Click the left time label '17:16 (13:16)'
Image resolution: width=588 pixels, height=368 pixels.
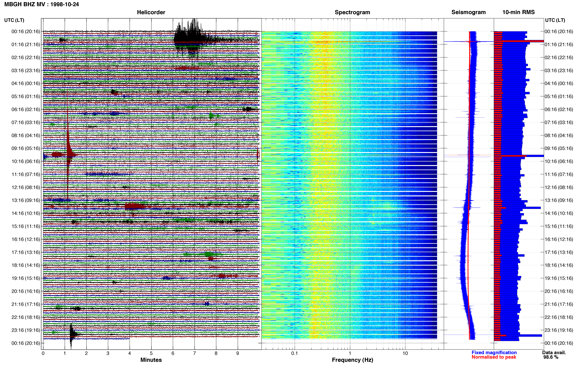(26, 252)
